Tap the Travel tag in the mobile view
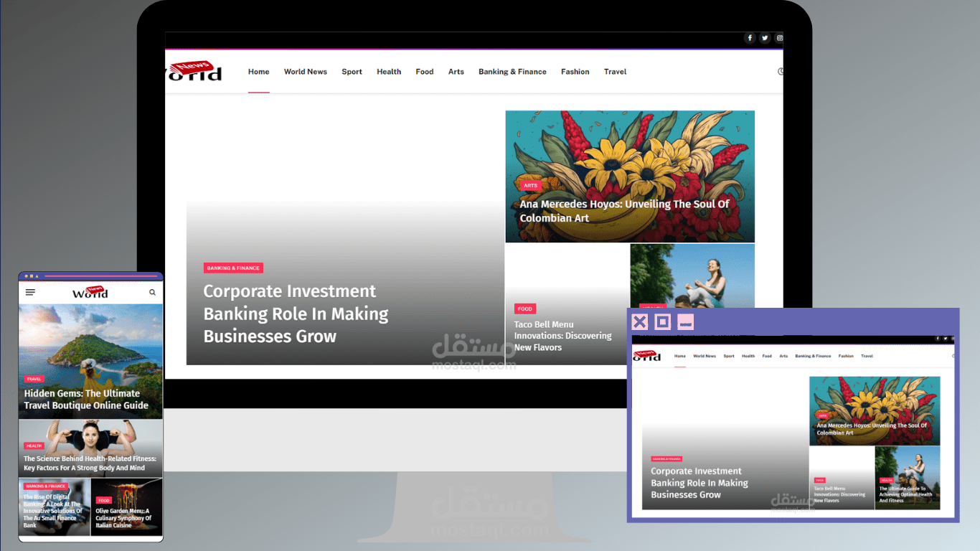The height and width of the screenshot is (551, 980). coord(34,379)
